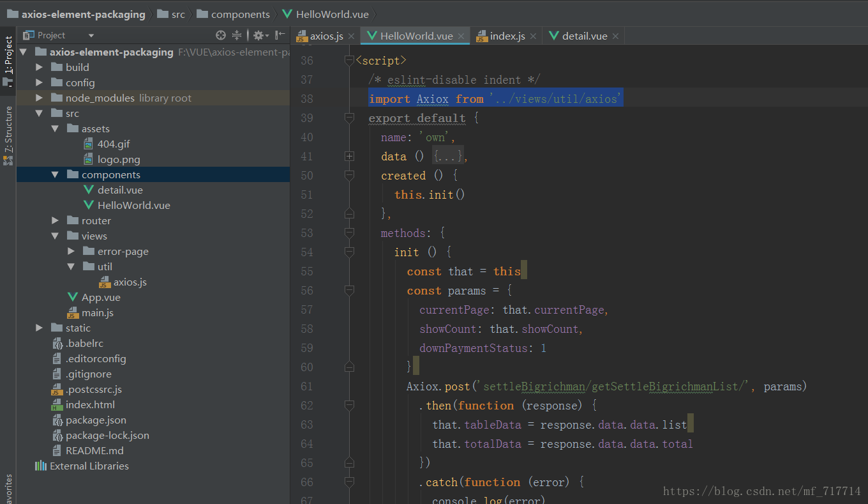Click the Collapse All icon in Project panel
Viewport: 868px width, 504px height.
click(x=237, y=35)
